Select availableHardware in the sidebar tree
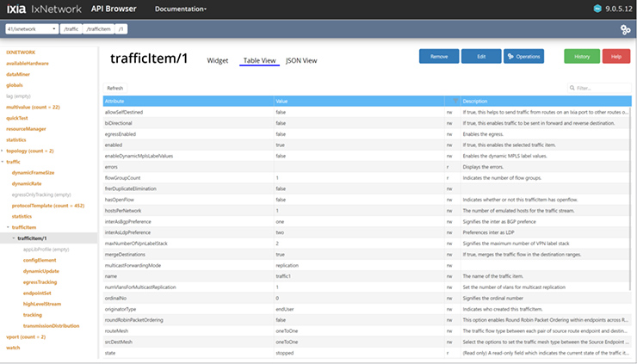Viewport: 637px width, 364px height. 28,64
